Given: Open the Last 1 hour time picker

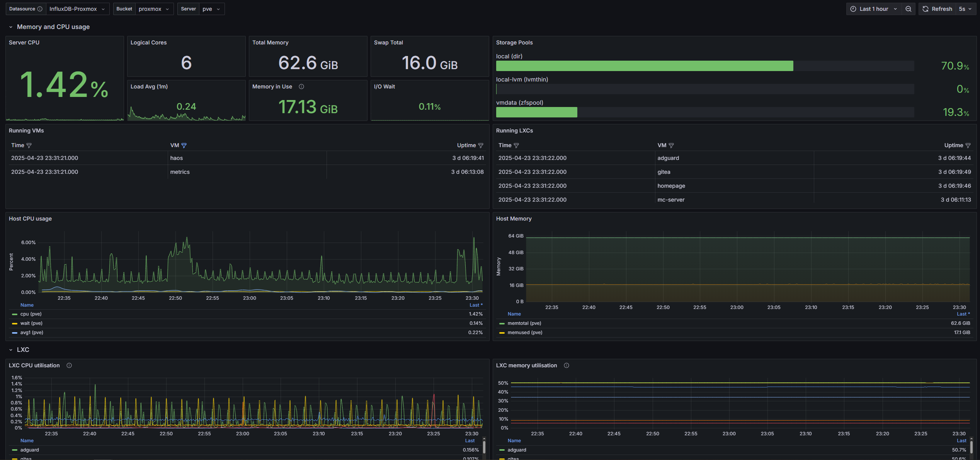Looking at the screenshot, I should point(873,9).
